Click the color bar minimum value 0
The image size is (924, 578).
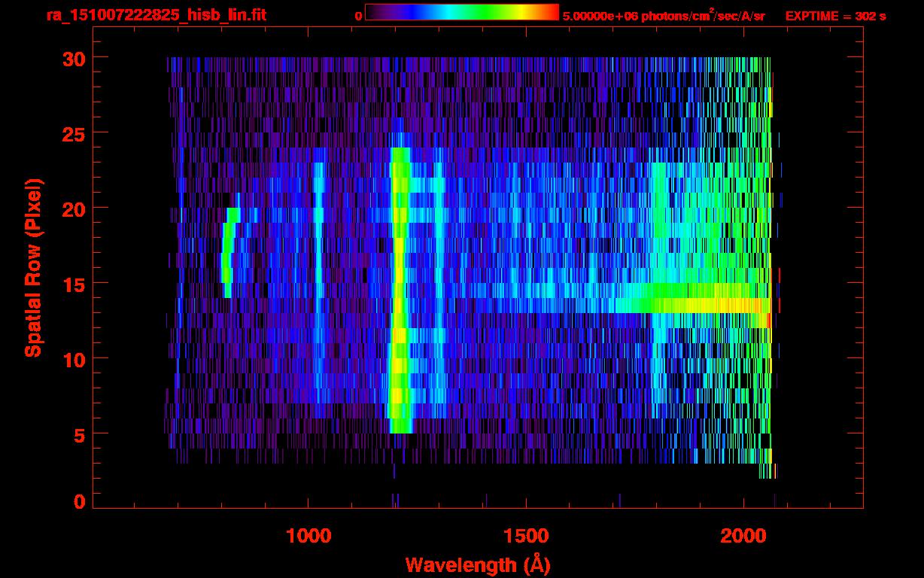click(358, 16)
